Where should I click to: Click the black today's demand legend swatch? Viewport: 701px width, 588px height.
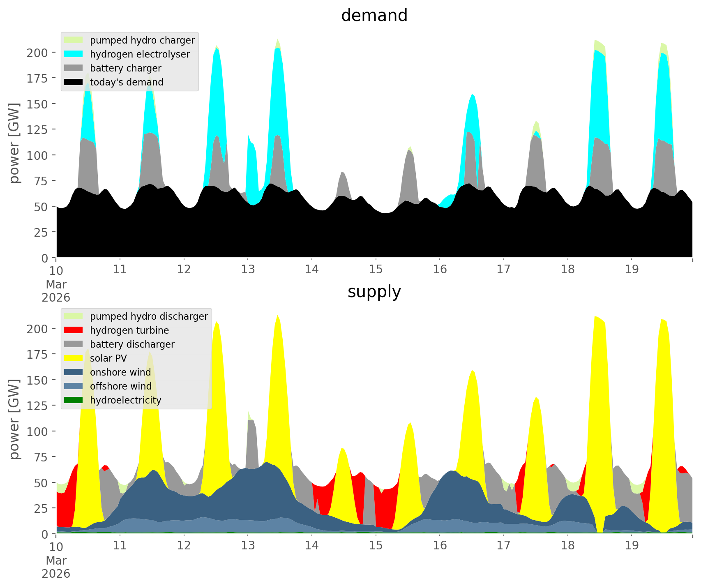(74, 82)
